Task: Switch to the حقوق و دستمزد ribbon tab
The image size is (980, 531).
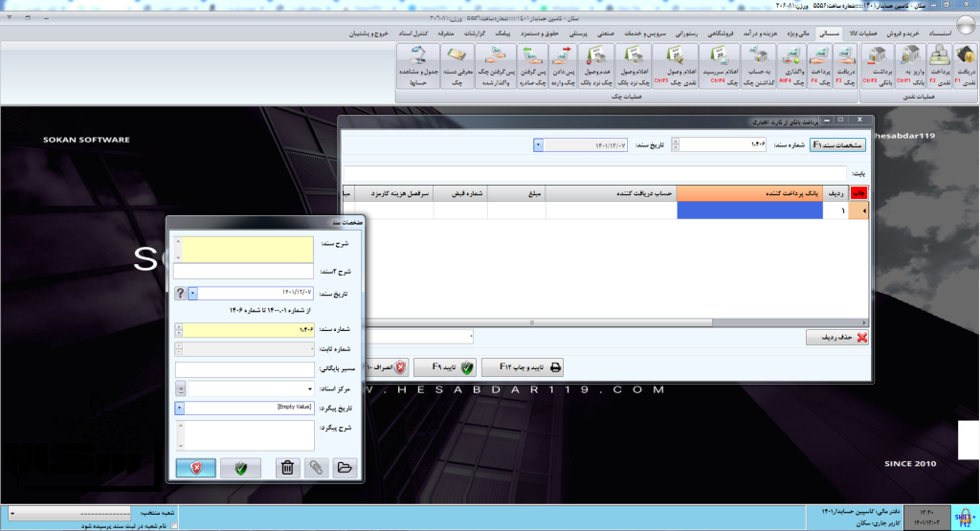Action: [x=540, y=33]
